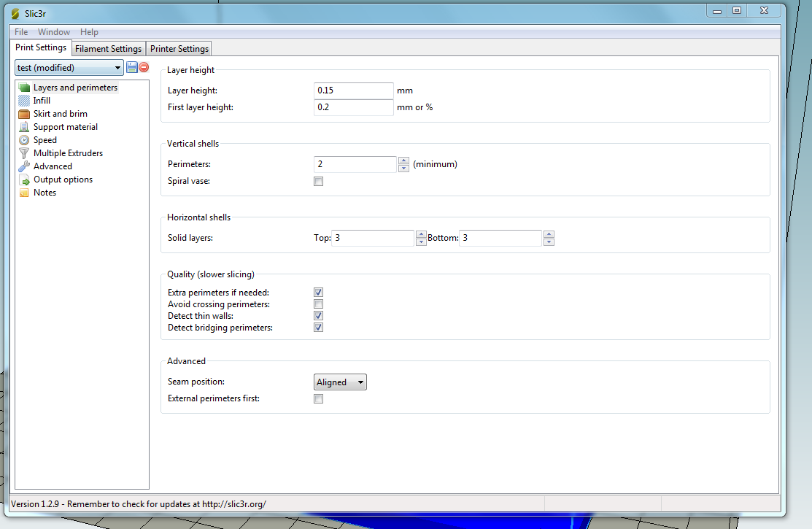Close the Slic3r window

coord(765,11)
